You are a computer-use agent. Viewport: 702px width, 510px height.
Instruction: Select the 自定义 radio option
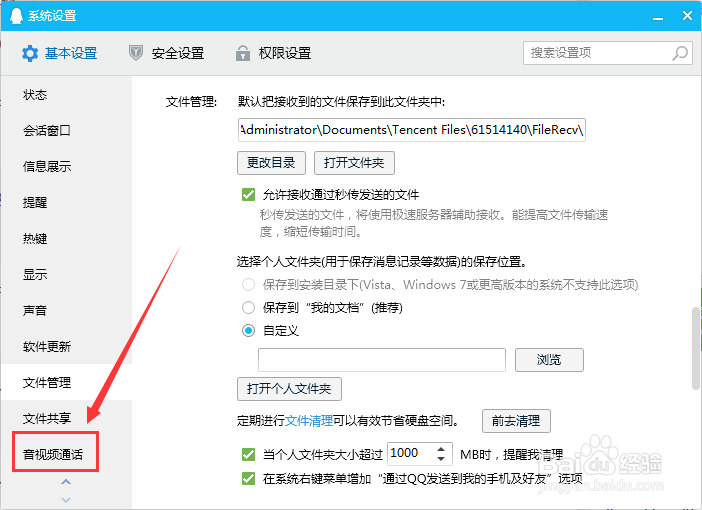click(248, 331)
